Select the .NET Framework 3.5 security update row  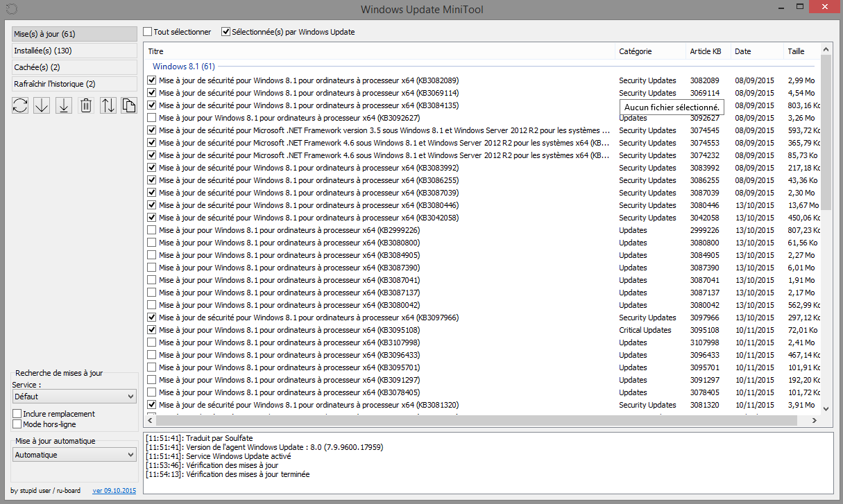(x=384, y=130)
